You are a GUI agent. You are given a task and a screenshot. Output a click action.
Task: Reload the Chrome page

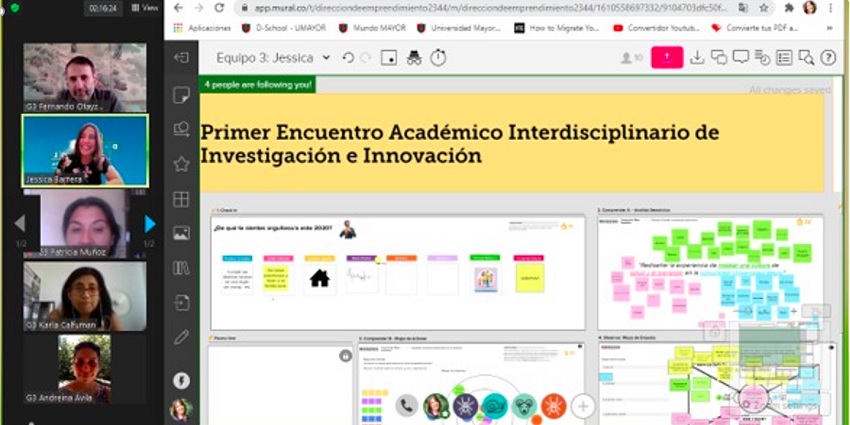219,8
